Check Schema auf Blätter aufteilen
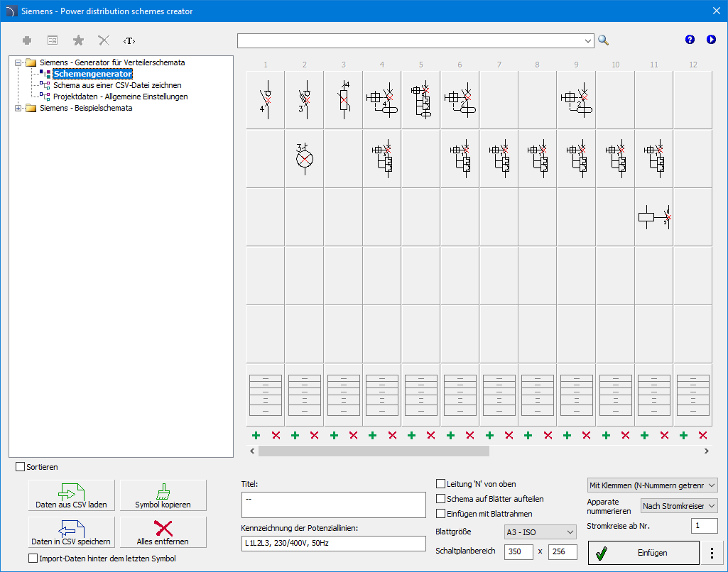The height and width of the screenshot is (572, 728). [440, 499]
